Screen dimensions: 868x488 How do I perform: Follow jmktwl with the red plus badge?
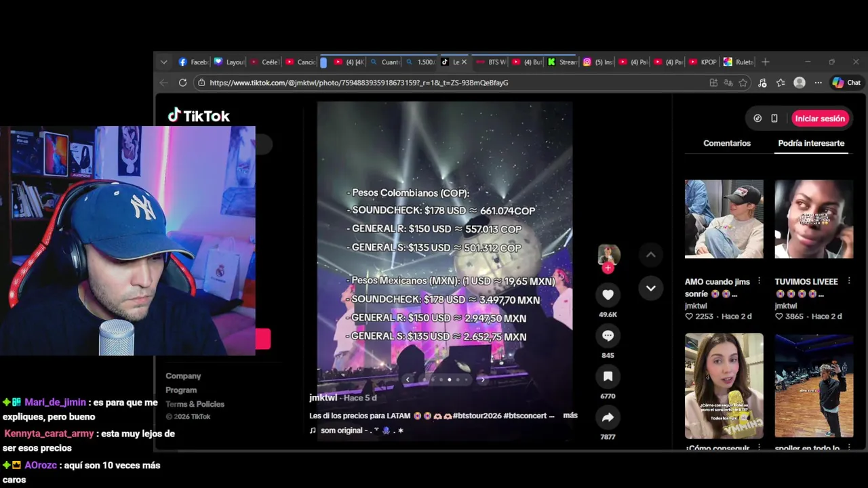tap(608, 268)
